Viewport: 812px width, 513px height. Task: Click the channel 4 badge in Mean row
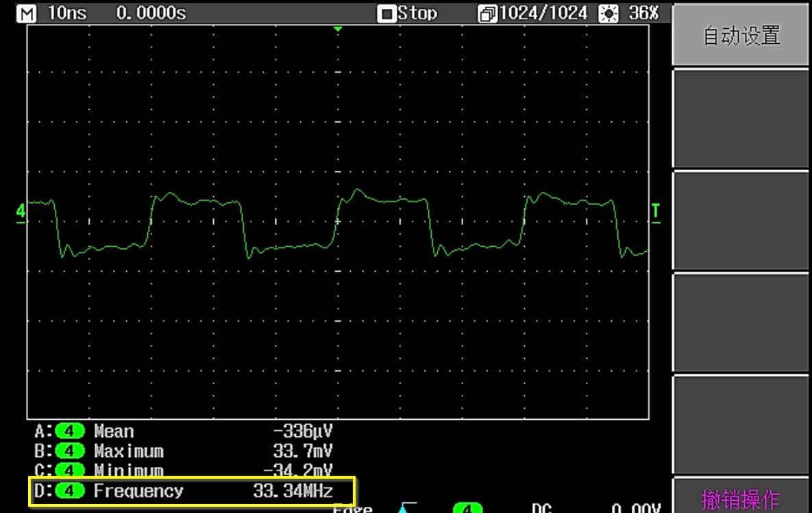pos(69,431)
